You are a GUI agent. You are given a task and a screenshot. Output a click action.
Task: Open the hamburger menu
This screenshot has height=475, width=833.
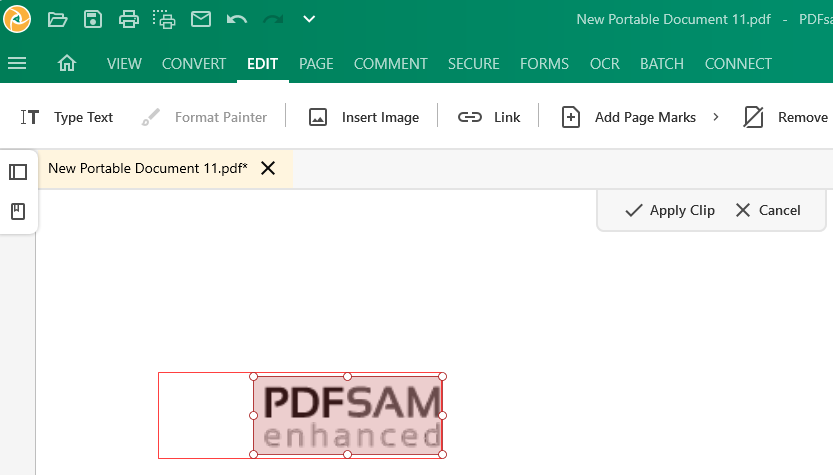click(17, 64)
